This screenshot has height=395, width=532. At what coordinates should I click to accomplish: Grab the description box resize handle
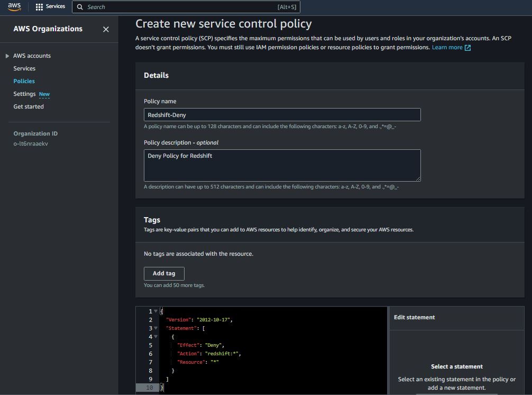click(418, 179)
